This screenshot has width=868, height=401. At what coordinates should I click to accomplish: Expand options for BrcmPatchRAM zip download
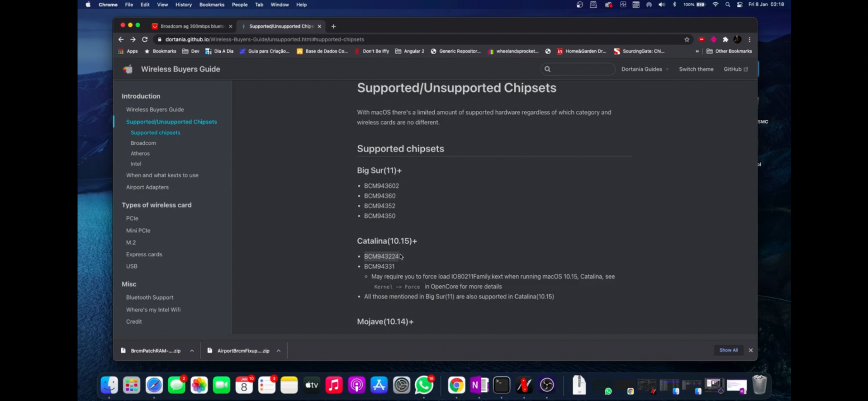(x=192, y=351)
